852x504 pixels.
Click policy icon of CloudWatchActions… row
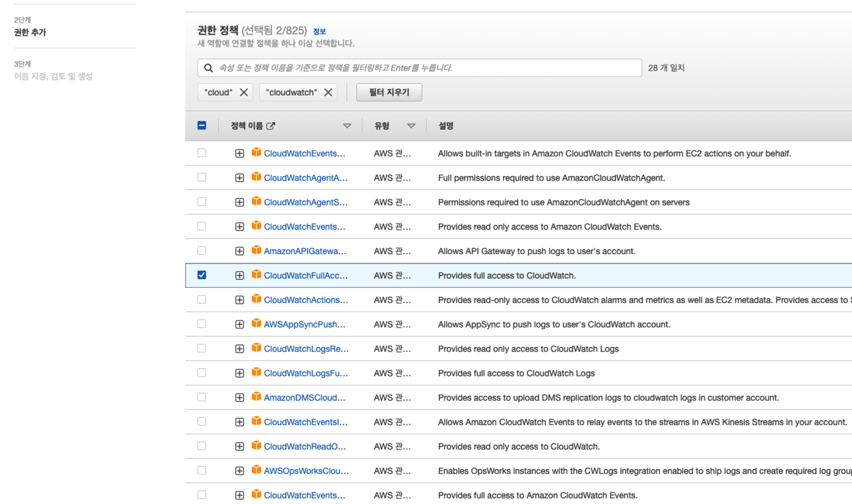(x=257, y=299)
